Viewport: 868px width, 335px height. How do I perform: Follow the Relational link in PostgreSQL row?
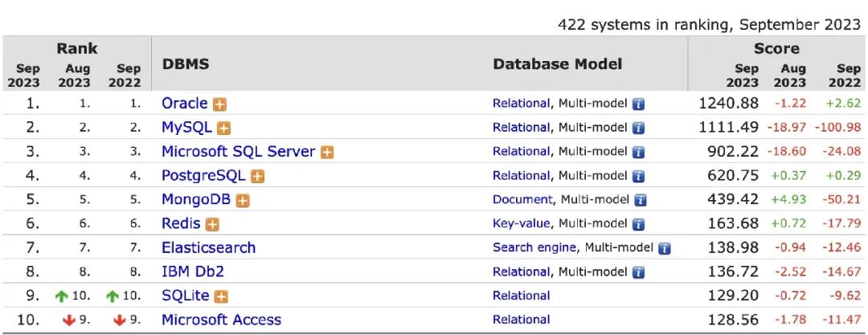coord(521,175)
